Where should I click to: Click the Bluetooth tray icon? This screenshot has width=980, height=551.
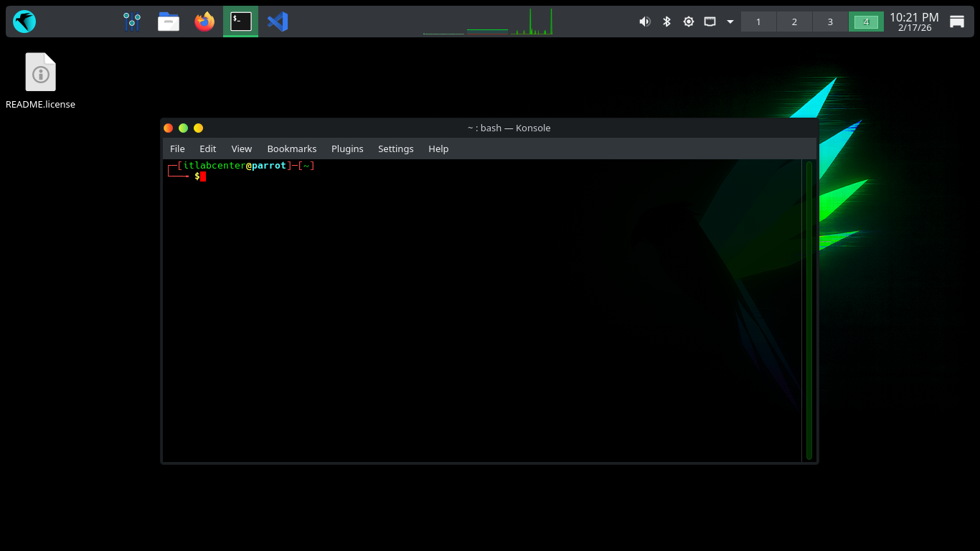point(666,22)
